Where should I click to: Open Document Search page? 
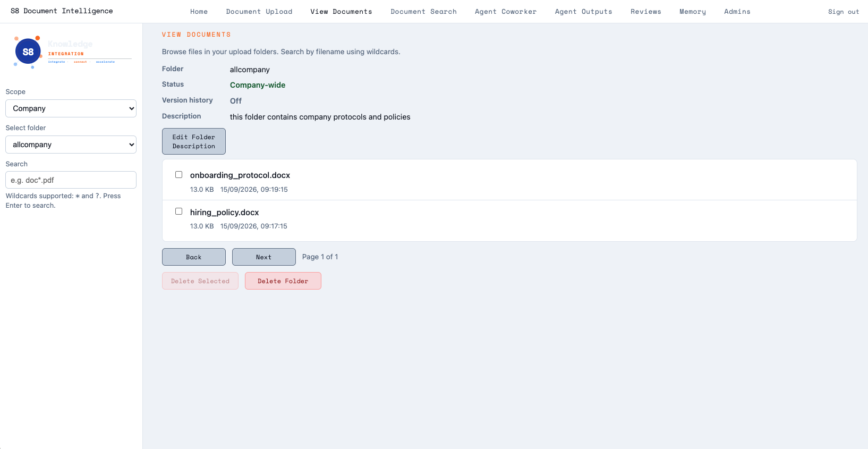423,12
